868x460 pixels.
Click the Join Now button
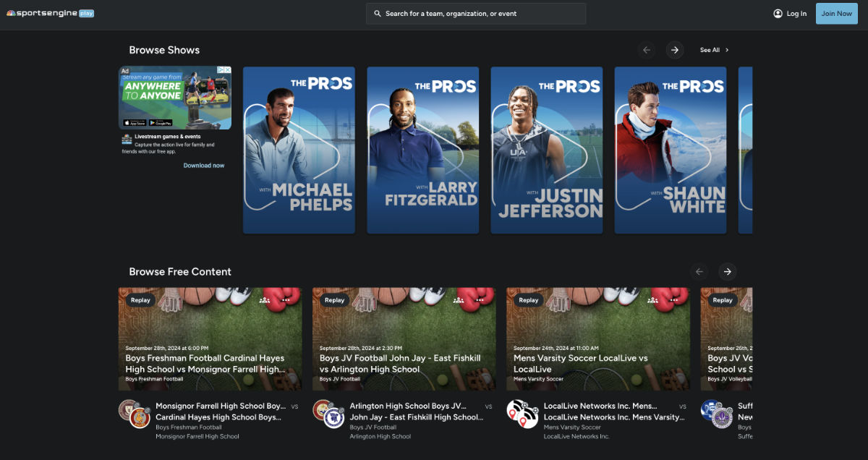[837, 14]
